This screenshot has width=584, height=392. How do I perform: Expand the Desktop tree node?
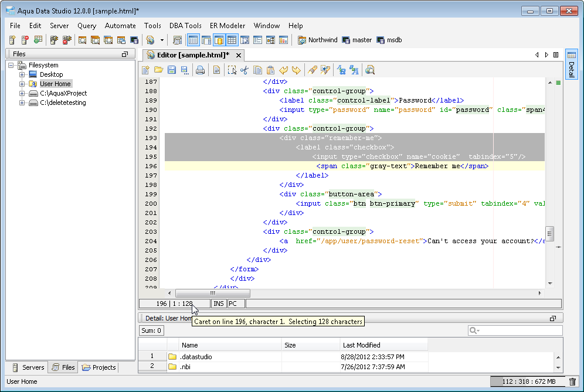point(22,74)
